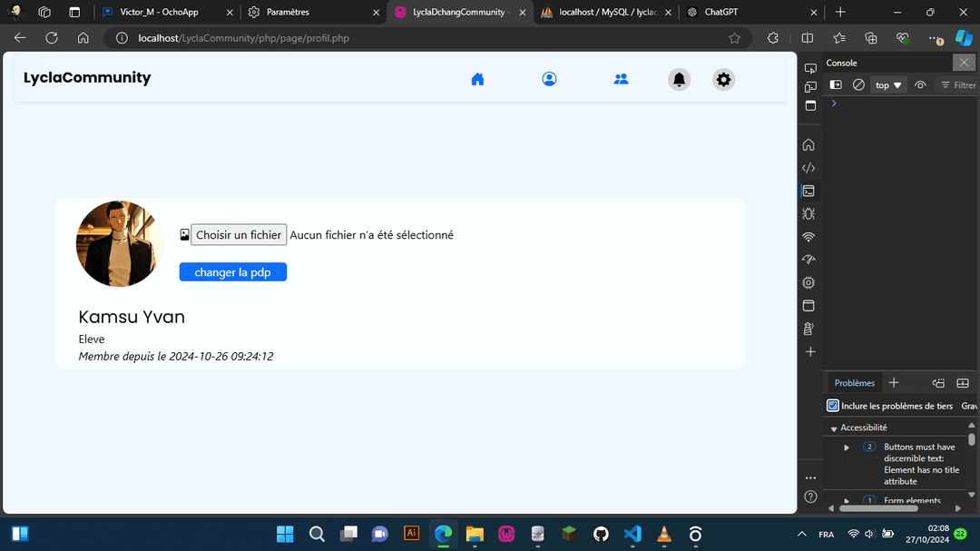The width and height of the screenshot is (980, 551).
Task: Select the Problèmes drawer tab
Action: point(855,383)
